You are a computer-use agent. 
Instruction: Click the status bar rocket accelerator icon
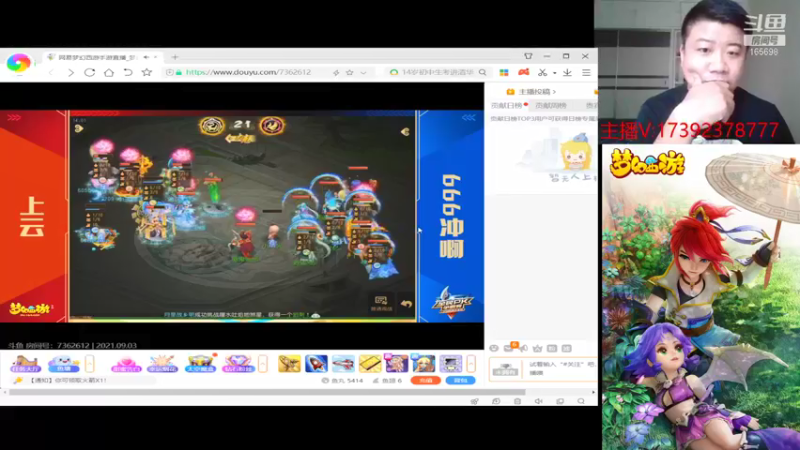pos(474,402)
